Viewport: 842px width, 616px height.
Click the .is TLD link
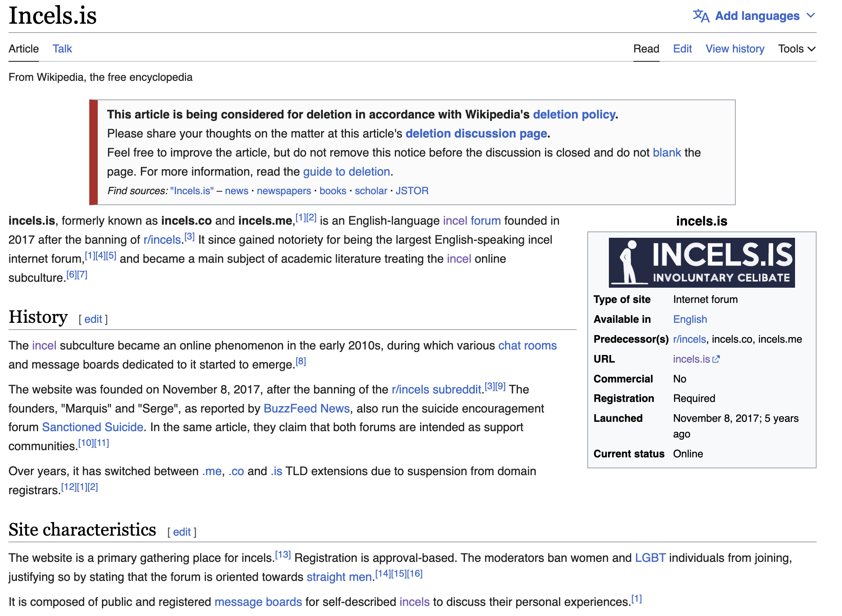pos(276,471)
